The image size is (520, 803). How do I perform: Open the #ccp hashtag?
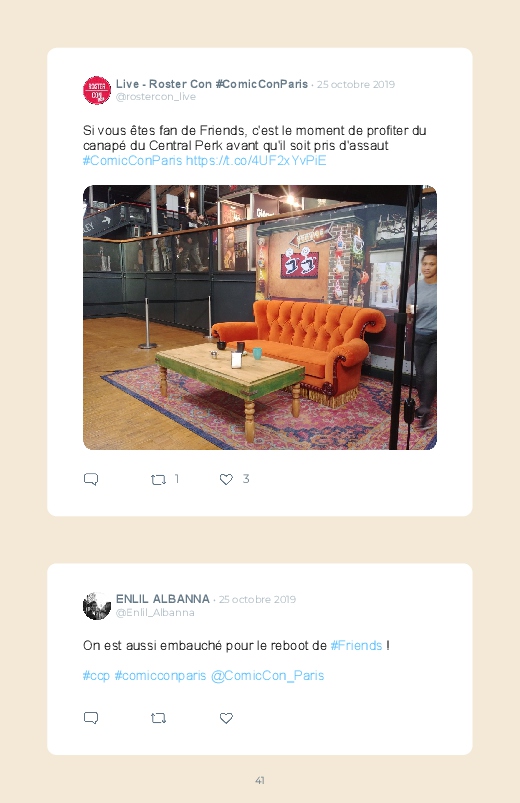click(96, 676)
